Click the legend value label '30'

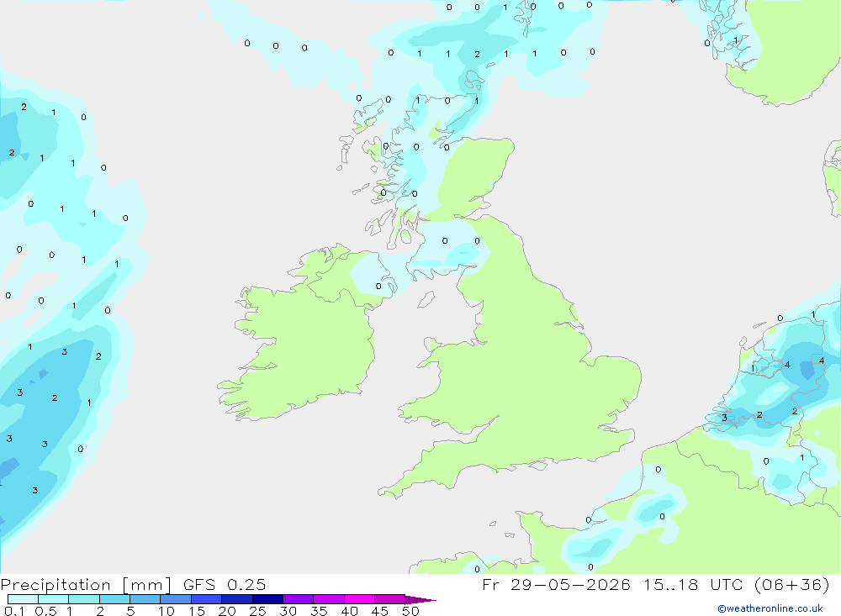click(288, 611)
